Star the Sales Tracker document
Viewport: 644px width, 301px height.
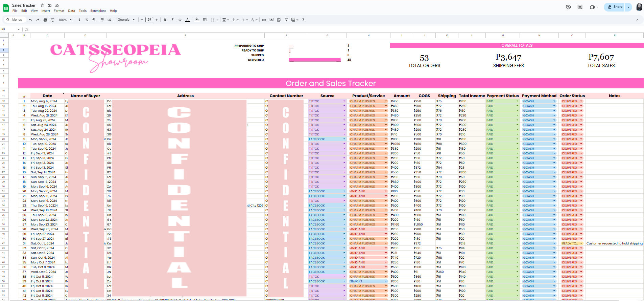42,5
